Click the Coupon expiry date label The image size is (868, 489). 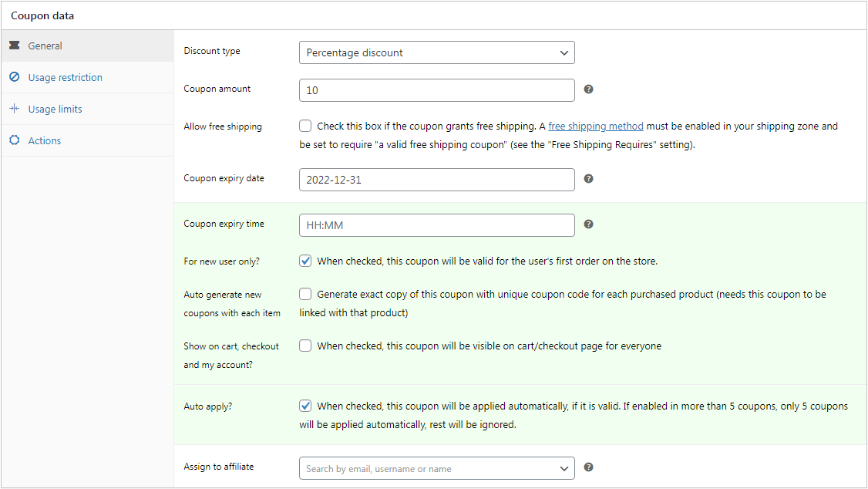click(x=224, y=178)
